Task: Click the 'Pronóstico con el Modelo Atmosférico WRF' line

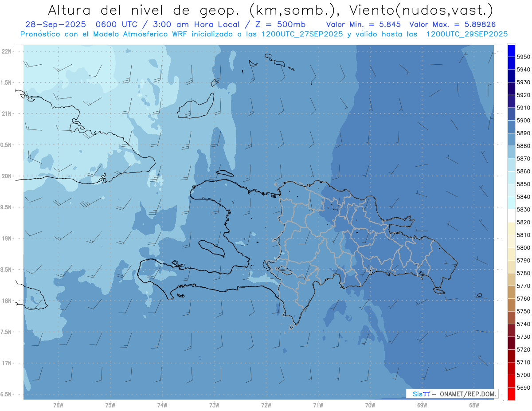Action: 104,34
